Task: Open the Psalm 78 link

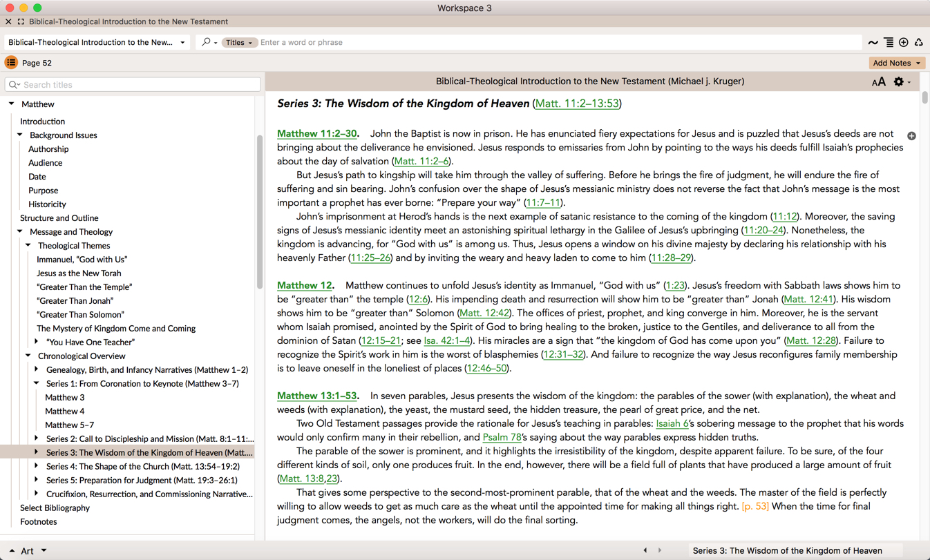Action: (x=502, y=438)
